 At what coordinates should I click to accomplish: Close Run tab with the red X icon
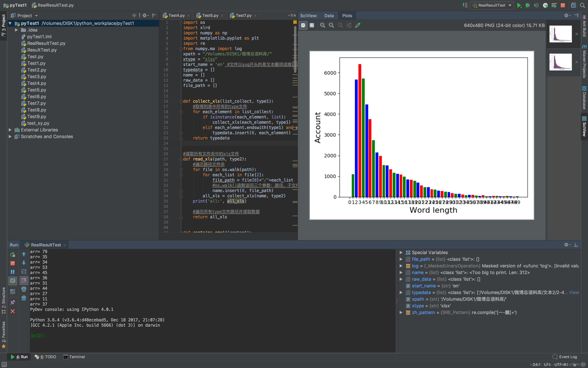[13, 311]
